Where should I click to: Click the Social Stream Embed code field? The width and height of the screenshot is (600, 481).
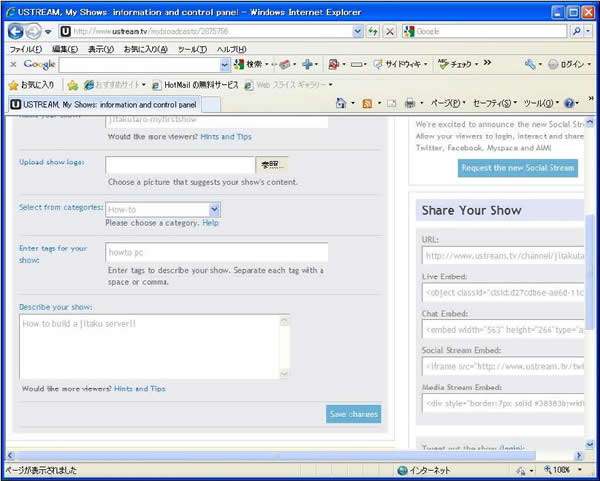point(503,366)
